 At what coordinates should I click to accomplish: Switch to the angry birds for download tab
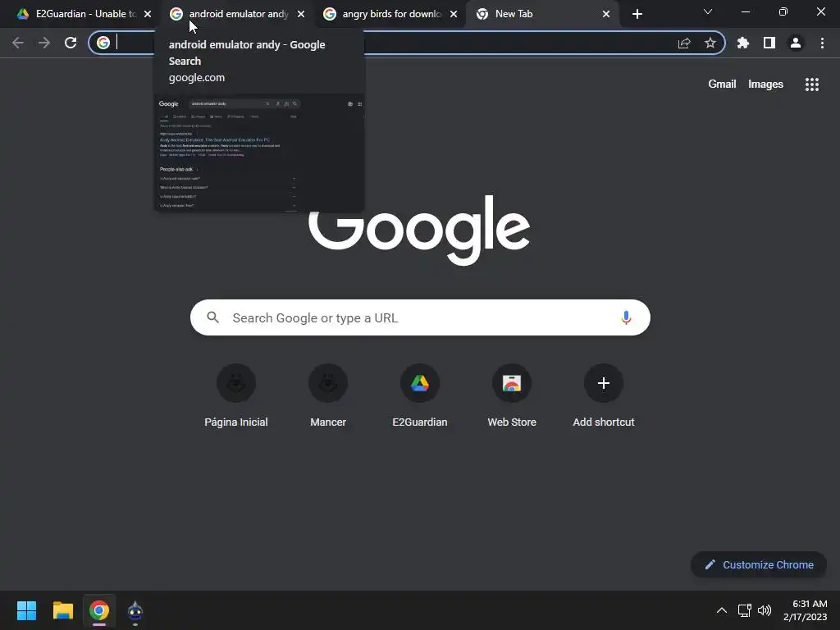coord(391,14)
